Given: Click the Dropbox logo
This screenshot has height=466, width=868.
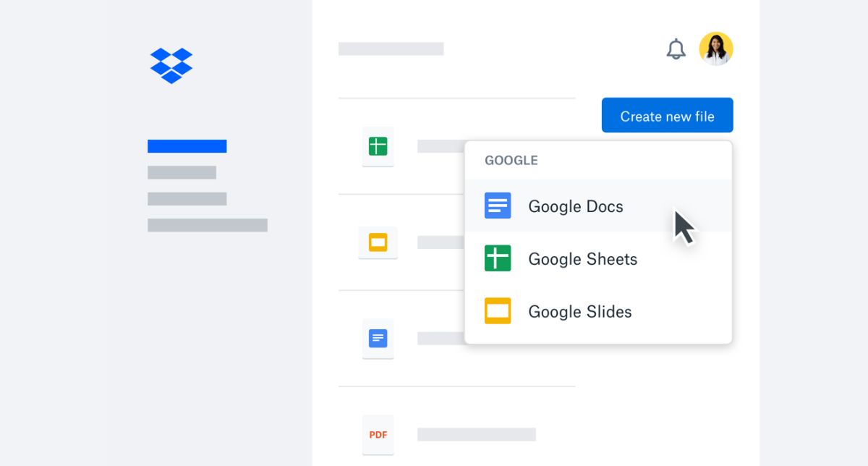Looking at the screenshot, I should click(x=171, y=65).
